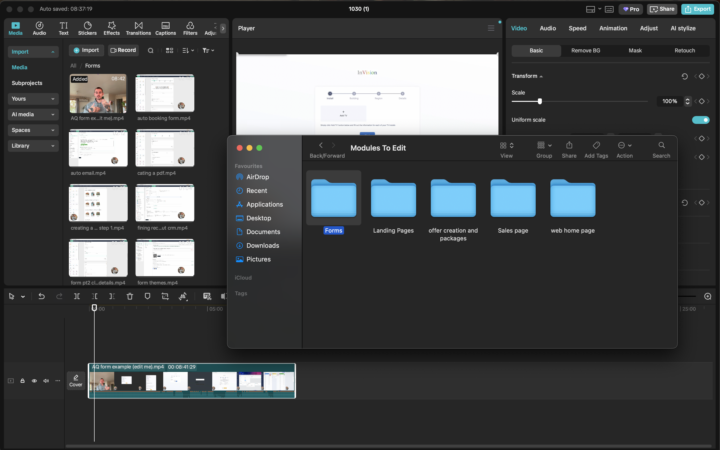Open the Stickers panel
Viewport: 720px width, 450px height.
(87, 27)
